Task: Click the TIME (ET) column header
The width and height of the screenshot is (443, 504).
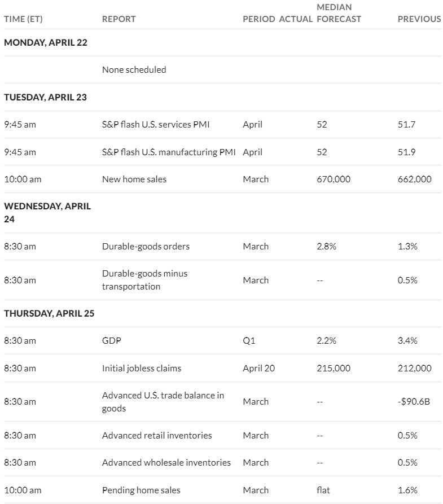Action: 23,19
